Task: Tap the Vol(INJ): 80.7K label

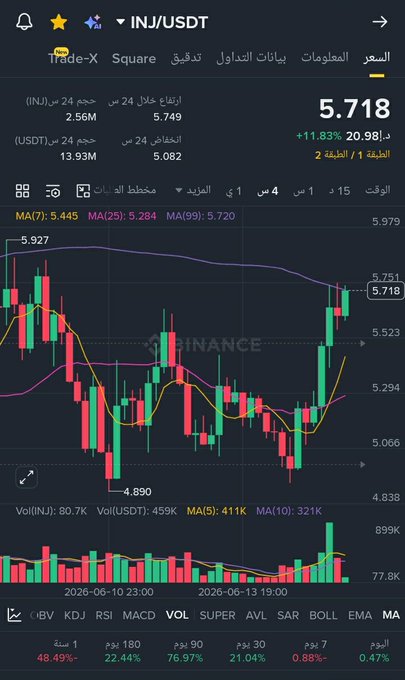Action: (51, 511)
